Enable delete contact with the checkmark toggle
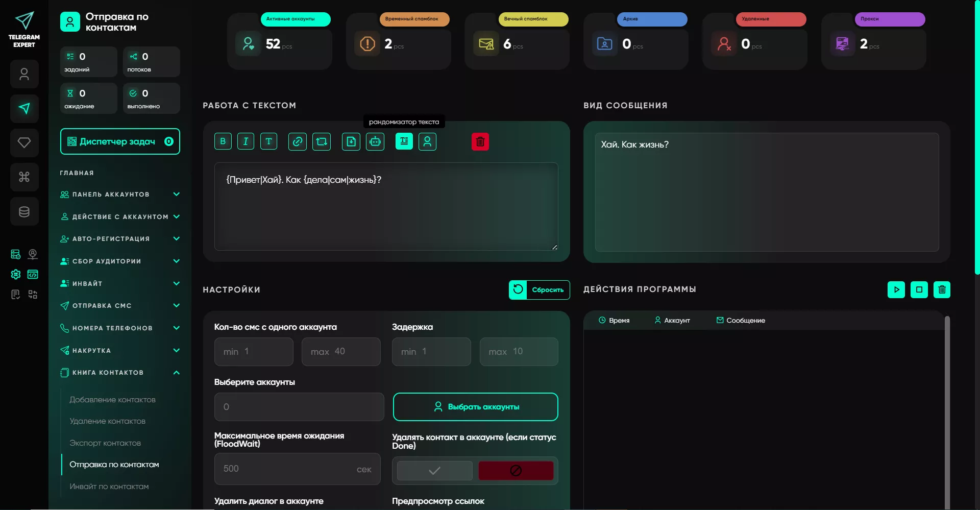 click(x=435, y=471)
